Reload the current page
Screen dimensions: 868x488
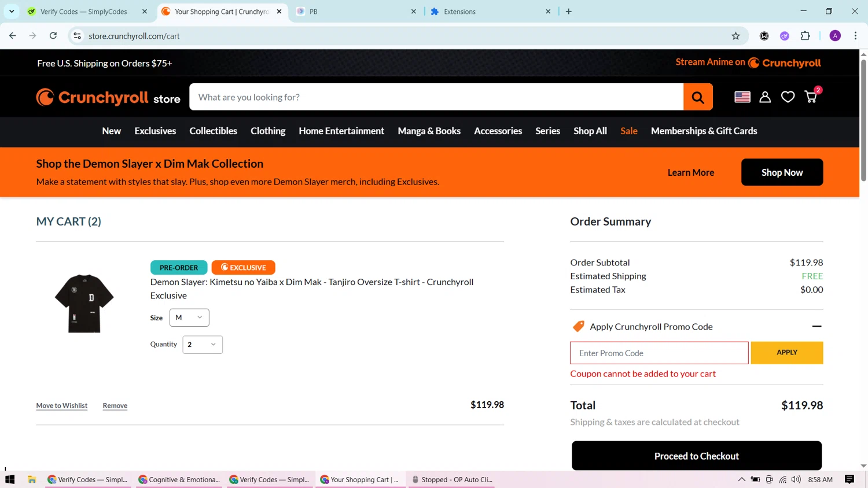click(x=53, y=36)
